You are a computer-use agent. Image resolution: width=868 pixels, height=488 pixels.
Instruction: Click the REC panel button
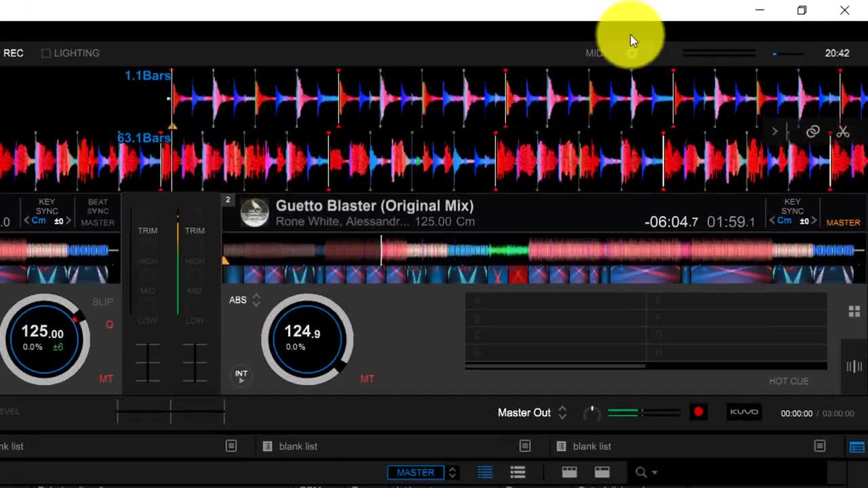coord(13,53)
